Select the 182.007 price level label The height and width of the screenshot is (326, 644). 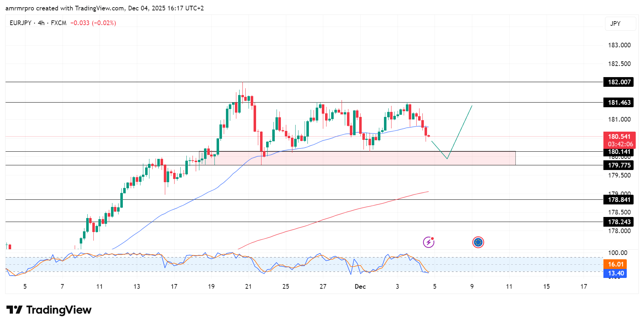tap(618, 82)
